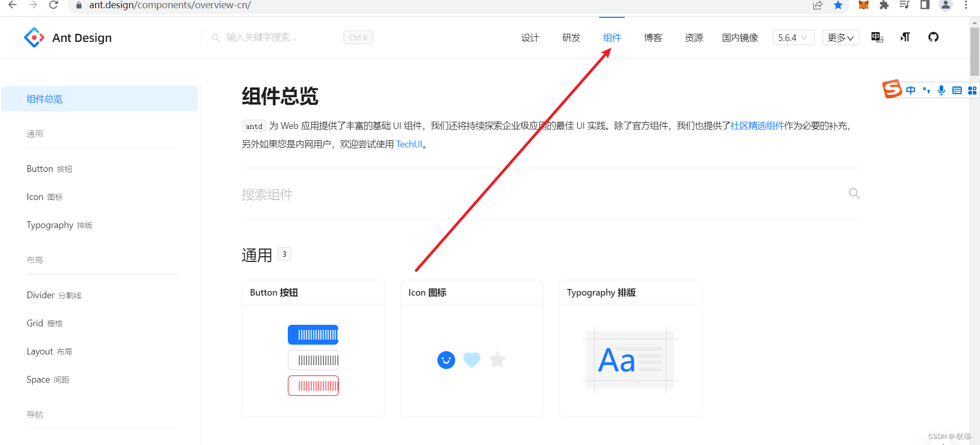
Task: Go back to previous page
Action: tap(13, 5)
